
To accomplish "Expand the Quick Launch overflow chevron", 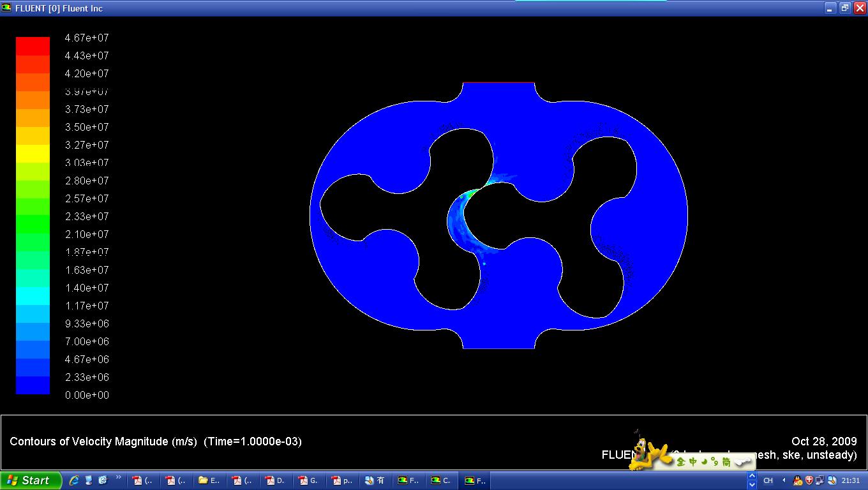I will (118, 477).
